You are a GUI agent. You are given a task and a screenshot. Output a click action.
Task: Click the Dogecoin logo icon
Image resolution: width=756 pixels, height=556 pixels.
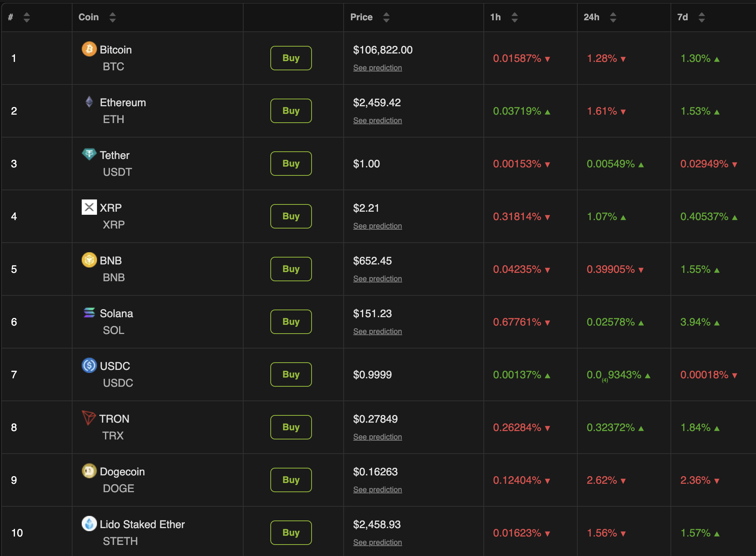(89, 471)
